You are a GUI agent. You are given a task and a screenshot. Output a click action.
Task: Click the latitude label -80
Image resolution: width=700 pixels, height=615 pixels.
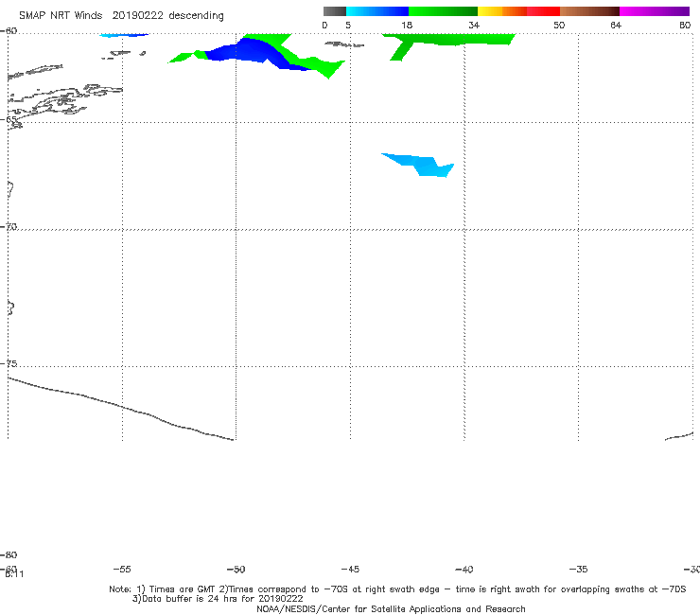(x=9, y=554)
